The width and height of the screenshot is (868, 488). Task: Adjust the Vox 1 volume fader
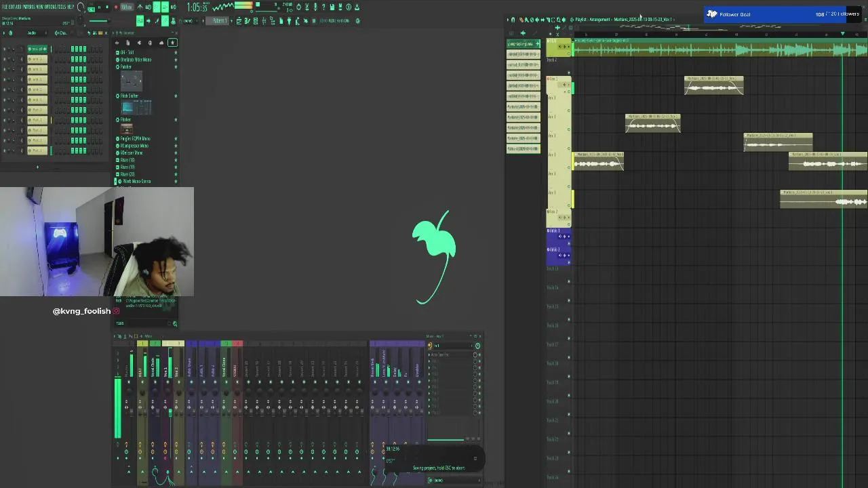tap(170, 412)
